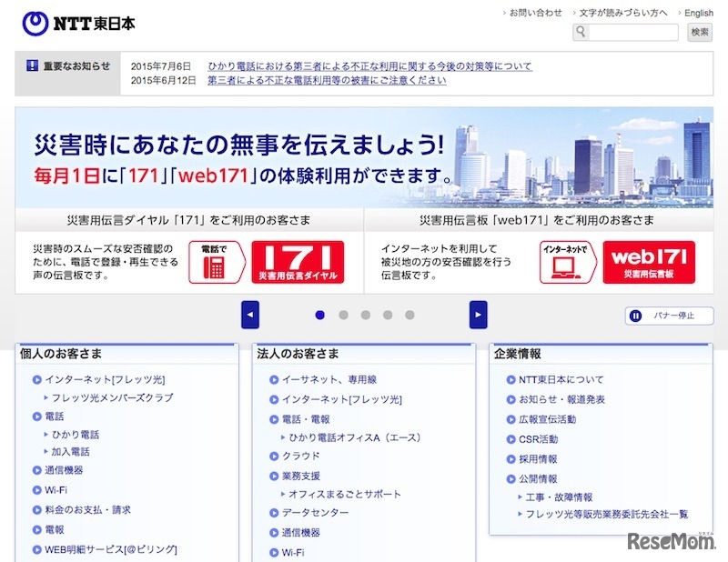The image size is (728, 562).
Task: Open フレッツ光等販売業務委託先会社一覧 link
Action: [x=607, y=514]
